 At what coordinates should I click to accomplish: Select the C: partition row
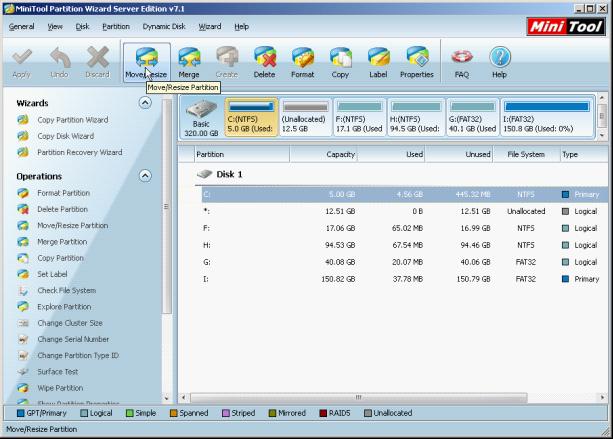coord(405,194)
